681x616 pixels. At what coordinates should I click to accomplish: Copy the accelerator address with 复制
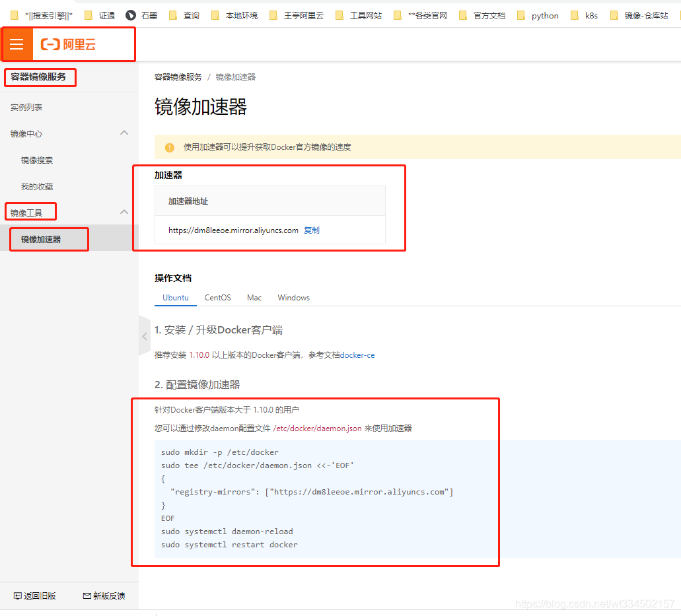click(311, 229)
